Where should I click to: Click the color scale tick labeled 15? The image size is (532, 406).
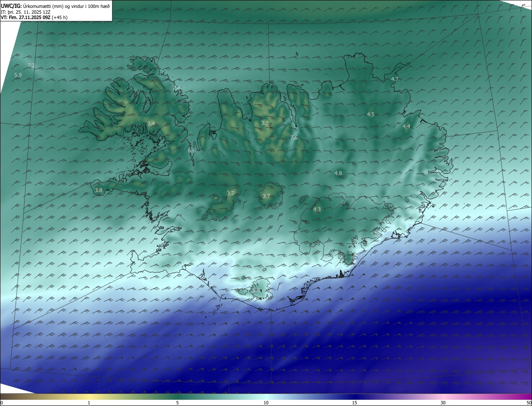click(355, 403)
